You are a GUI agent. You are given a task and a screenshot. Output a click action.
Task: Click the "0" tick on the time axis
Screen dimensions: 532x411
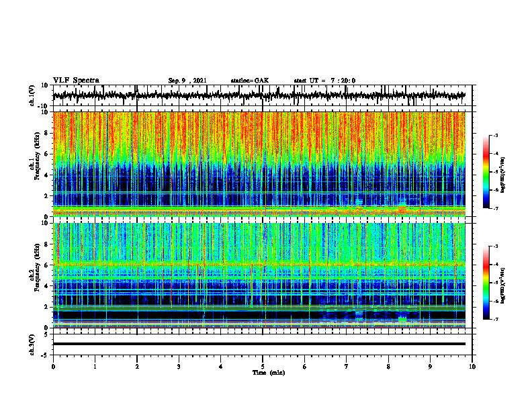(x=53, y=367)
